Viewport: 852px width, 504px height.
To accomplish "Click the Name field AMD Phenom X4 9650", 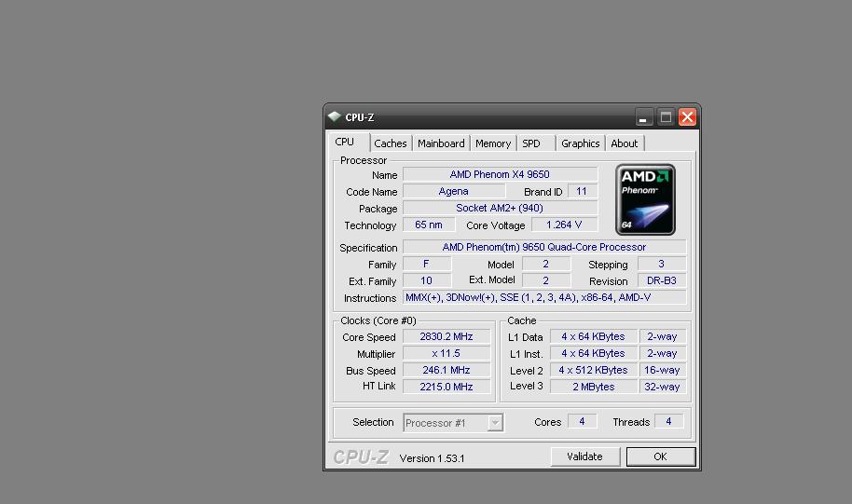I will pos(500,174).
